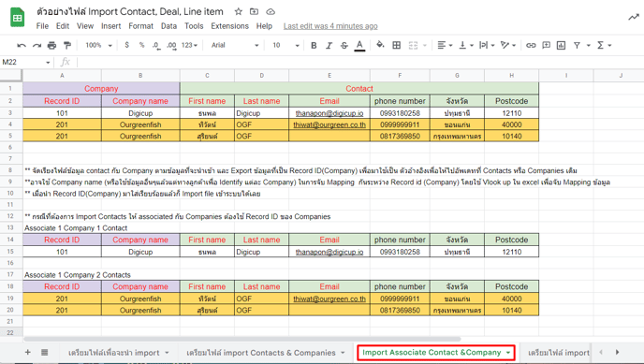Select 'Import Associate Contact &Company' sheet tab
Viewport: 644px width, 364px height.
436,353
